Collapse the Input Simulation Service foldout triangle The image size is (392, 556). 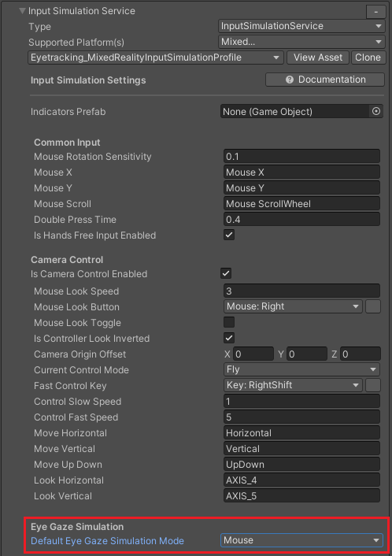[x=22, y=11]
